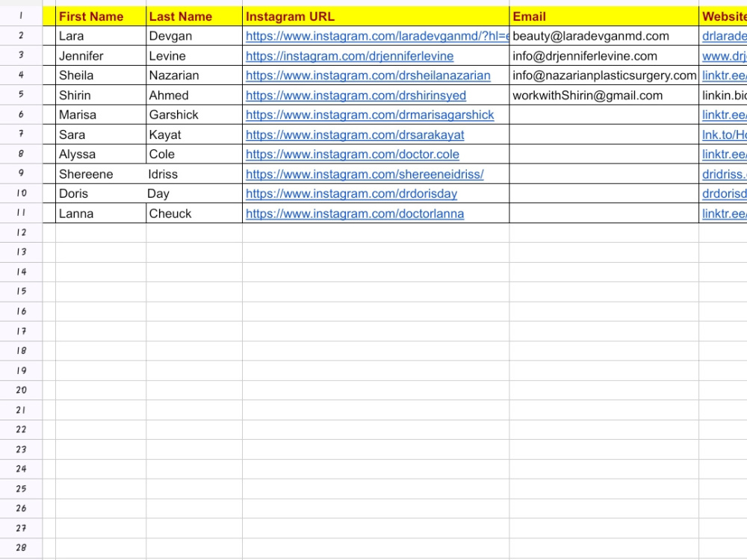Viewport: 747px width, 560px height.
Task: Select the cell with info@drjenniferlevine.com
Action: pos(604,56)
